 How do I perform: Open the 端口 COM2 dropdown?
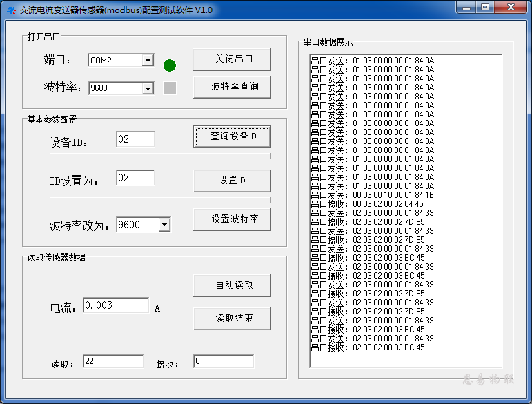point(147,61)
